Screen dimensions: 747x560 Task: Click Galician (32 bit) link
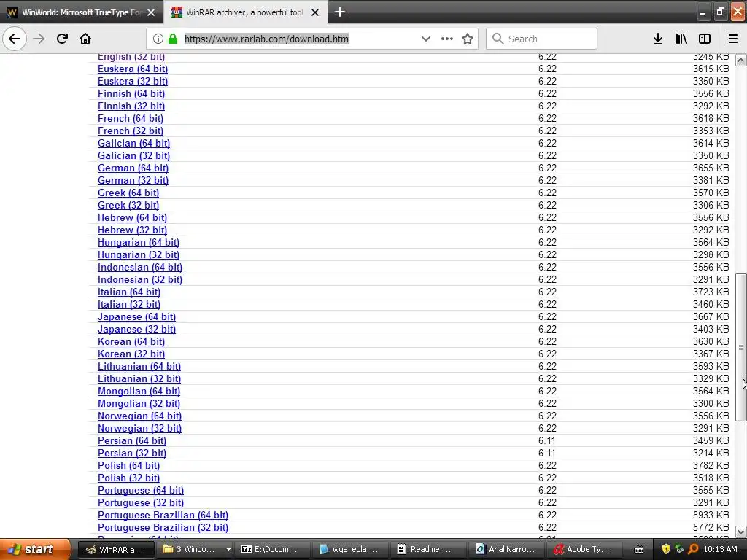133,155
